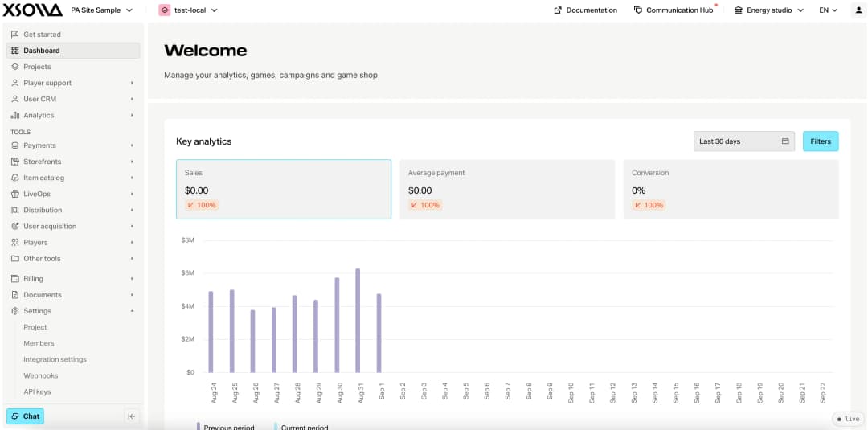Click the Distribution icon
This screenshot has width=868, height=430.
pyautogui.click(x=15, y=211)
